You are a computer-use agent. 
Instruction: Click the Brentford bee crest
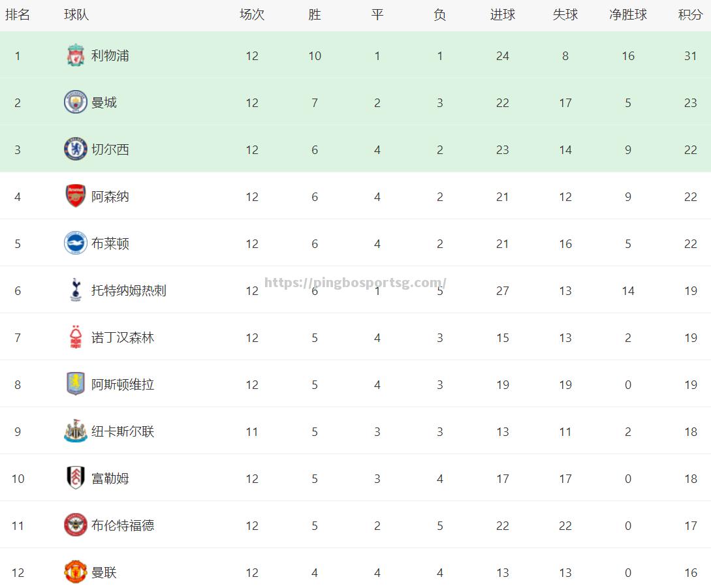75,525
